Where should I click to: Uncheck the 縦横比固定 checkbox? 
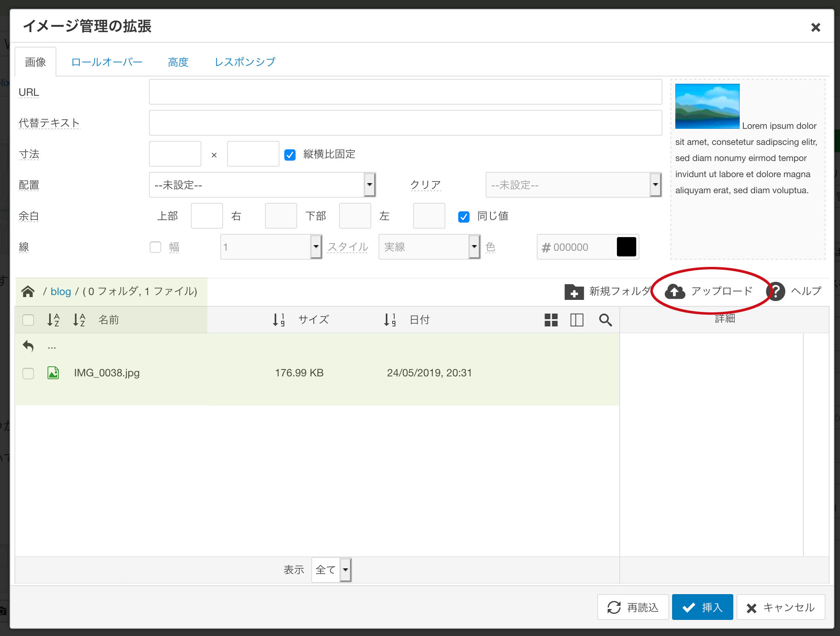point(290,155)
